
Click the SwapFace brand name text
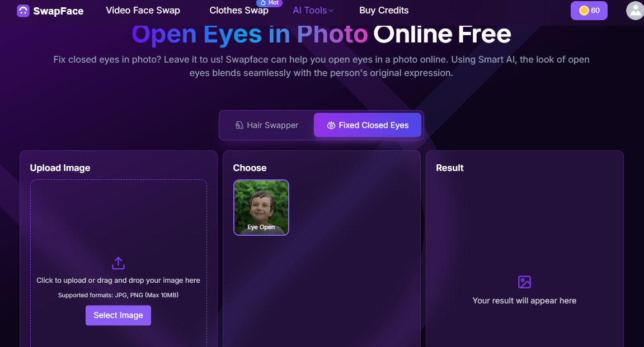pyautogui.click(x=58, y=11)
